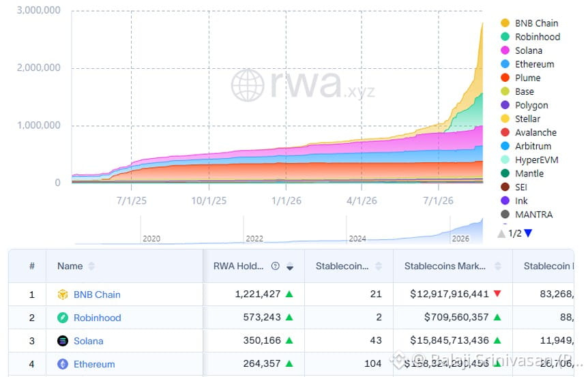Open Solana network link
This screenshot has height=377, width=588.
(88, 341)
